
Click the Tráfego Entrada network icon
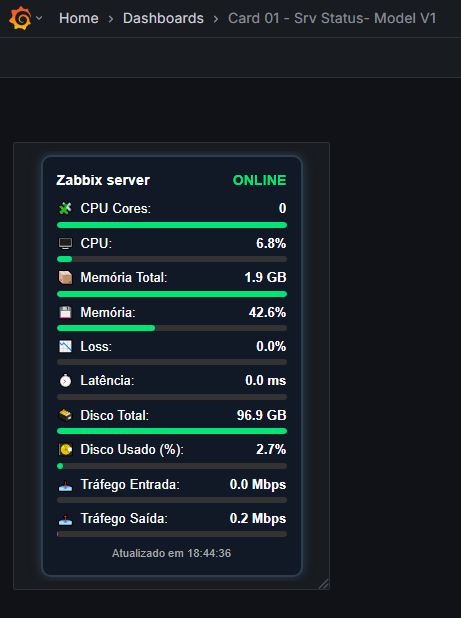[x=65, y=486]
